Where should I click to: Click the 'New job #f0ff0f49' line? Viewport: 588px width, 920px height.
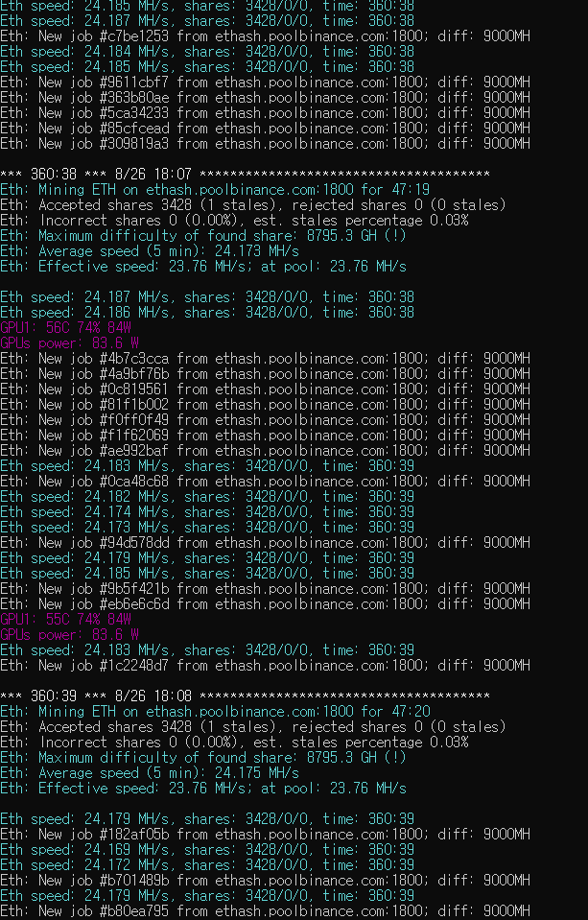point(266,419)
